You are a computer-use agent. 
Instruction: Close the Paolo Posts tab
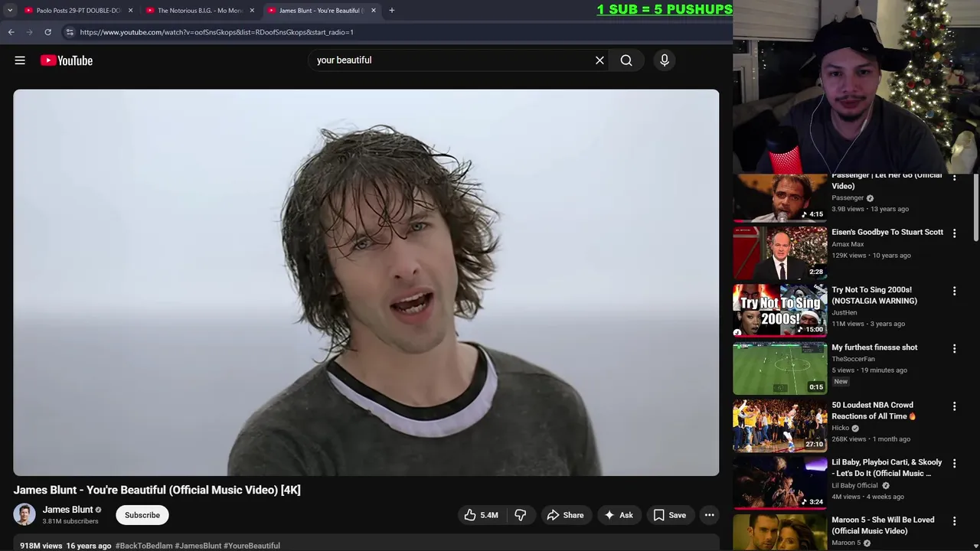[x=130, y=10]
